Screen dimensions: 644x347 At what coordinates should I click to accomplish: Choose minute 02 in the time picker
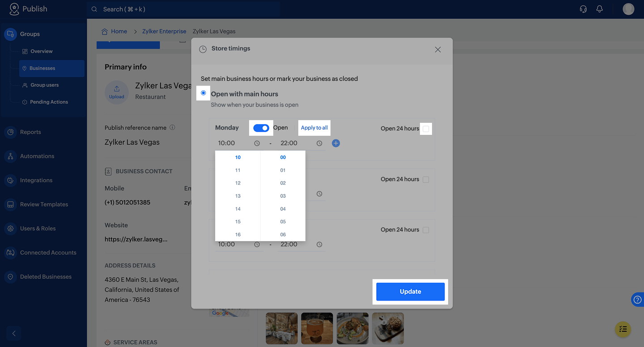[283, 183]
